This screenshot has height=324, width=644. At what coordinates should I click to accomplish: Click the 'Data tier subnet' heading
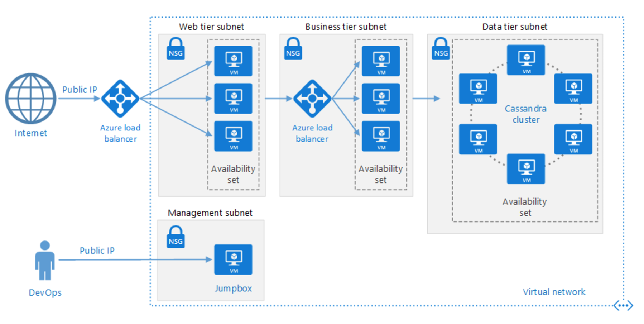point(515,27)
